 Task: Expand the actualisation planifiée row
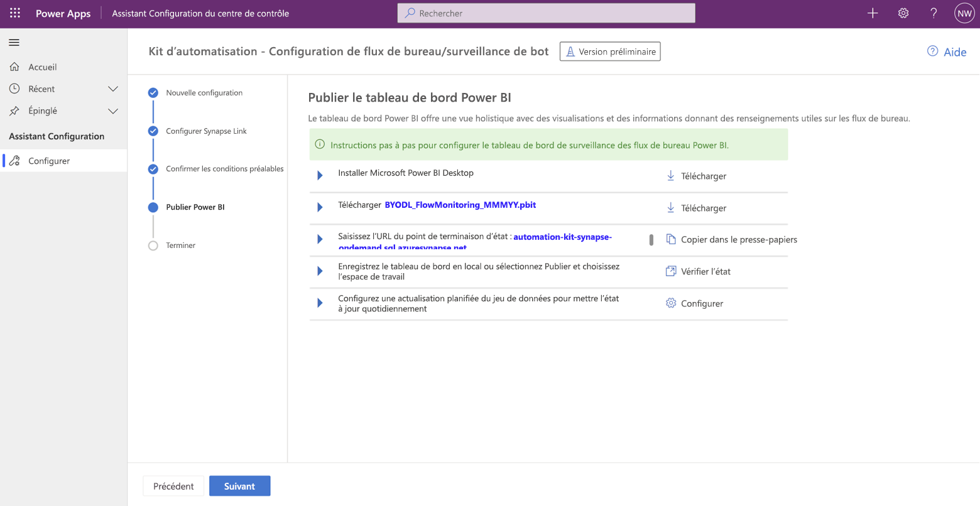point(320,303)
